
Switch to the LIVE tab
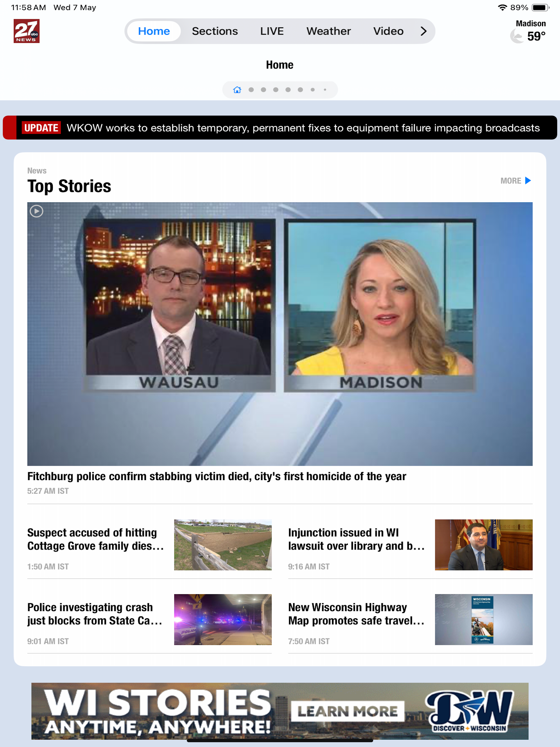[272, 31]
